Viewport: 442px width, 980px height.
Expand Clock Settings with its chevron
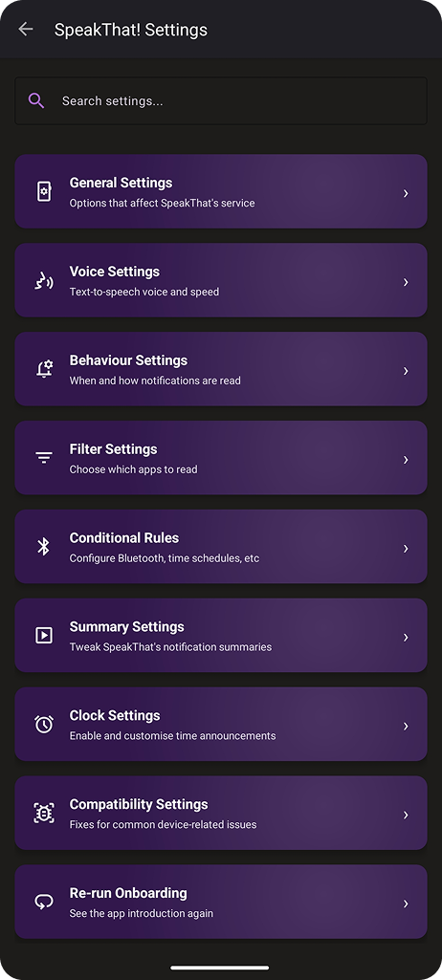(406, 726)
